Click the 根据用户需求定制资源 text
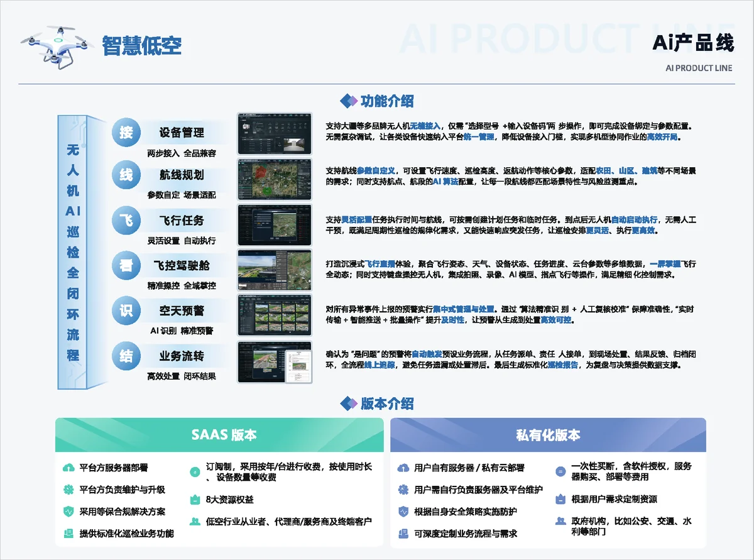This screenshot has height=560, width=754. pos(615,500)
